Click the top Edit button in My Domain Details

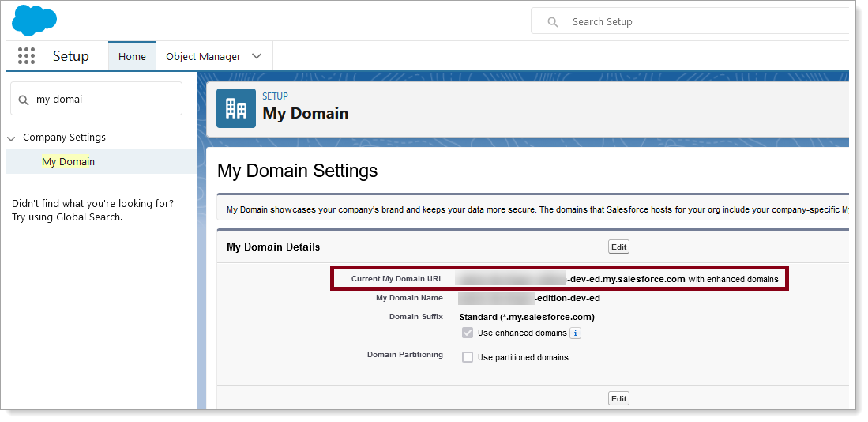coord(619,247)
